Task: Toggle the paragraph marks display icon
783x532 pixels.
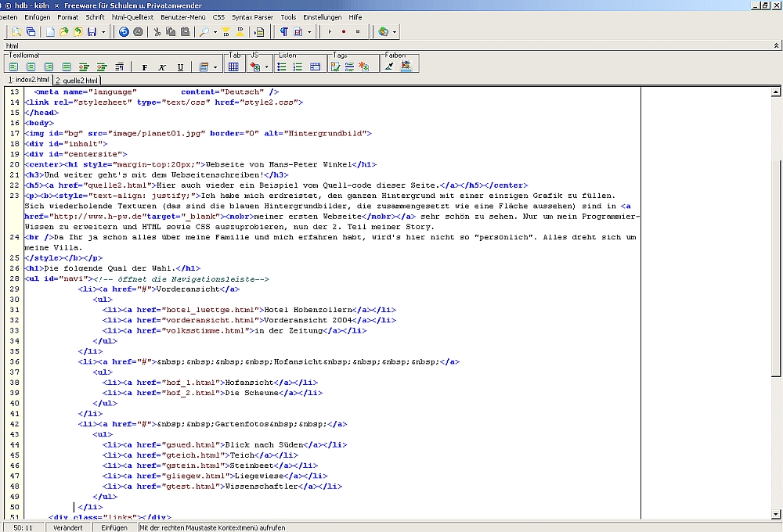Action: [x=283, y=32]
